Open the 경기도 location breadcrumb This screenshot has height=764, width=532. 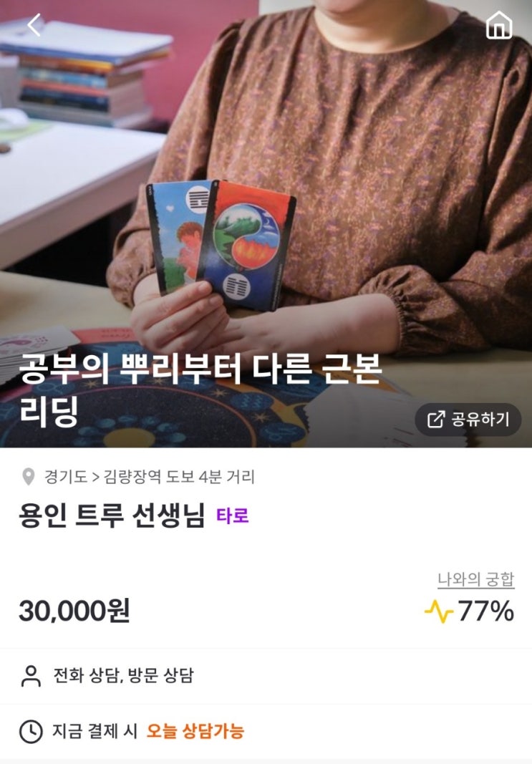(65, 477)
